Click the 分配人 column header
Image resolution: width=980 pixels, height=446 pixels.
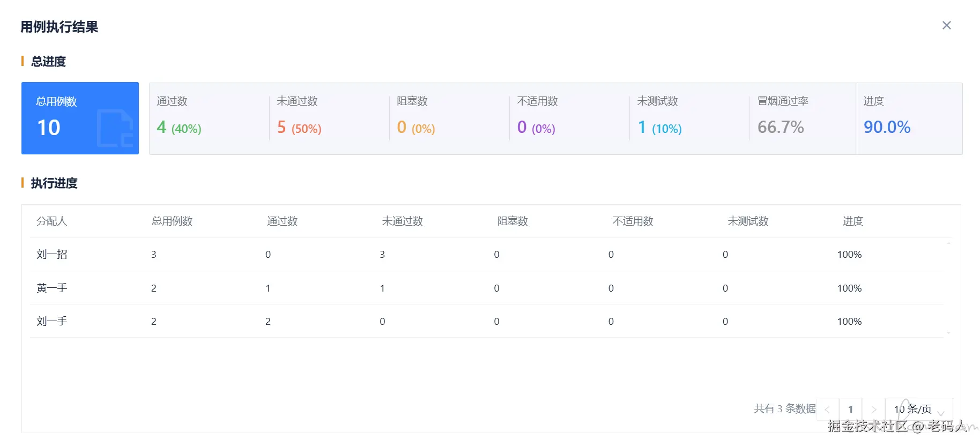pos(52,221)
